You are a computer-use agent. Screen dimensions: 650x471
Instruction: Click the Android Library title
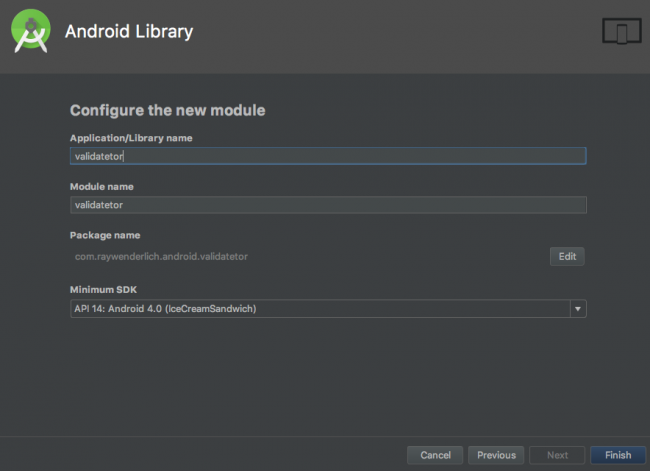pos(129,32)
